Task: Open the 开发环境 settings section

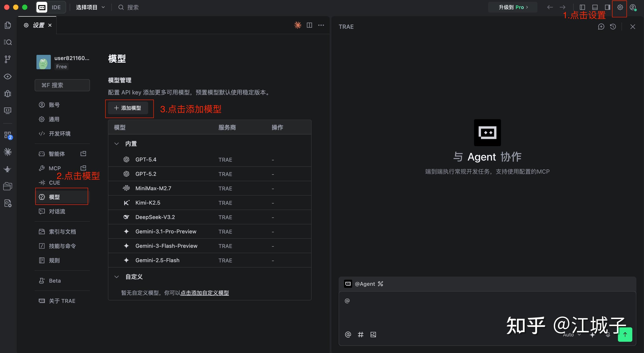Action: (x=62, y=134)
